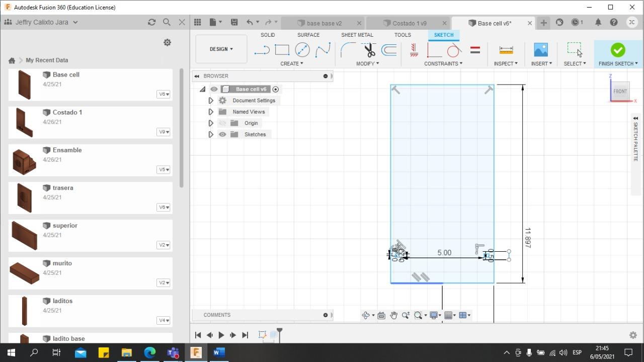The image size is (644, 362).
Task: Open notifications bell
Action: (598, 22)
